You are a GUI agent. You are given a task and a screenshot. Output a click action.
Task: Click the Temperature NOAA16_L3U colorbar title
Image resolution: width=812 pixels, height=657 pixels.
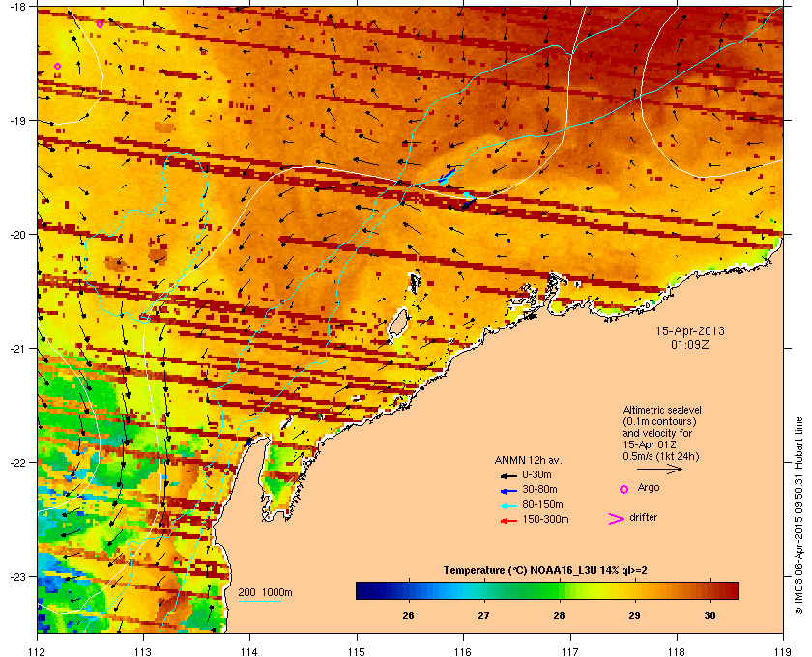[545, 570]
